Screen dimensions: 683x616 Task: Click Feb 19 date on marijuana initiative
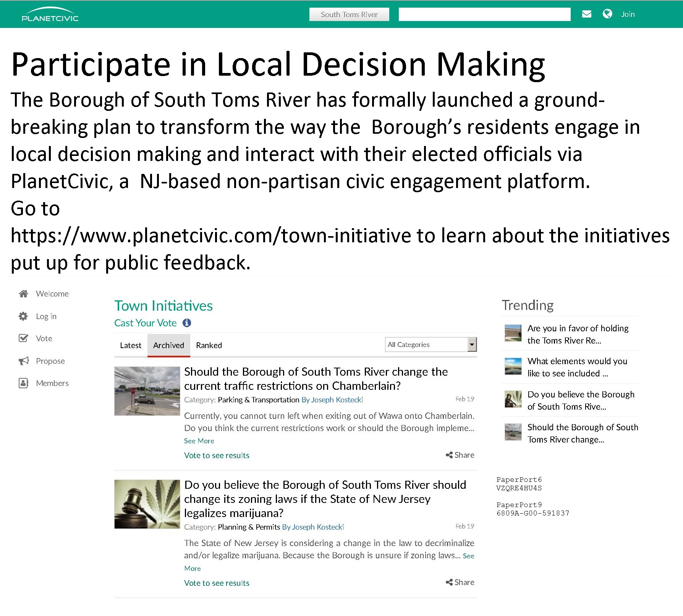point(465,526)
